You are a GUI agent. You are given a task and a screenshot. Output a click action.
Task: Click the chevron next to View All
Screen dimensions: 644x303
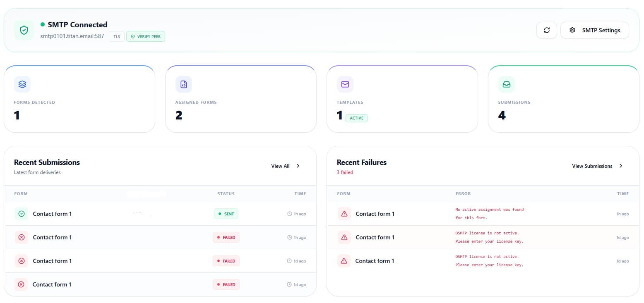point(298,166)
